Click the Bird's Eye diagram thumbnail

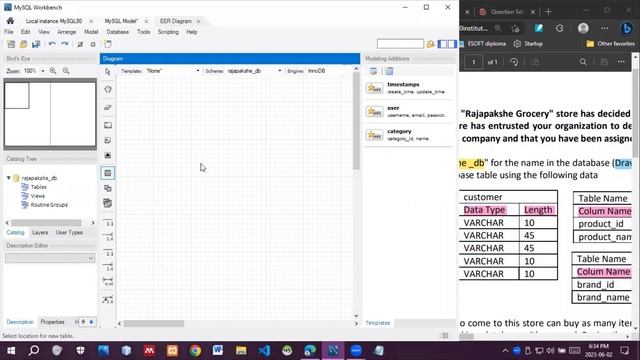coord(50,114)
